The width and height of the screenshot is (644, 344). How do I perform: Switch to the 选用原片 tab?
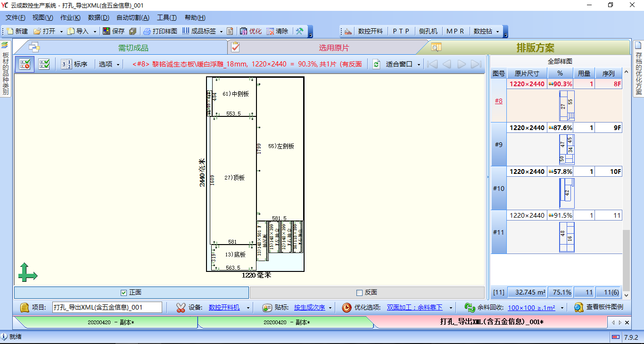[334, 48]
